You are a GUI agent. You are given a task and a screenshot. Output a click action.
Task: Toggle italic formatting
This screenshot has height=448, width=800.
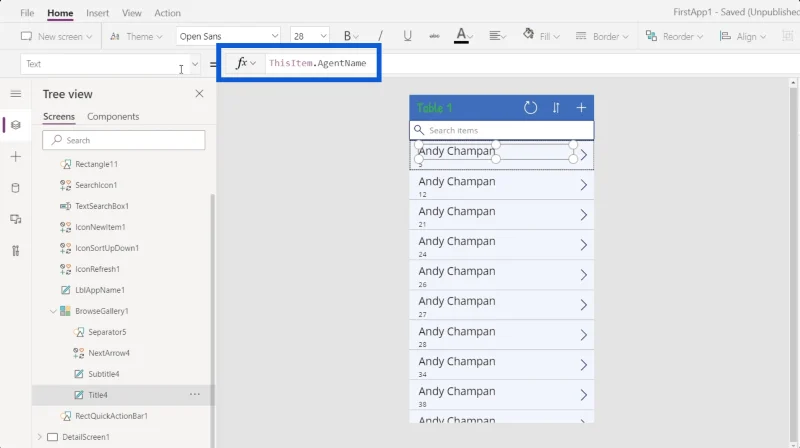tap(380, 36)
